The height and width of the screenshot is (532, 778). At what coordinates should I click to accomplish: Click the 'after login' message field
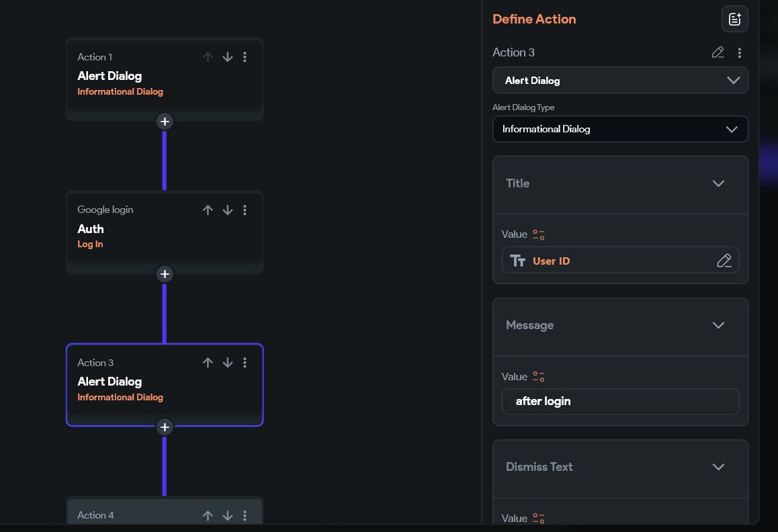(x=619, y=402)
